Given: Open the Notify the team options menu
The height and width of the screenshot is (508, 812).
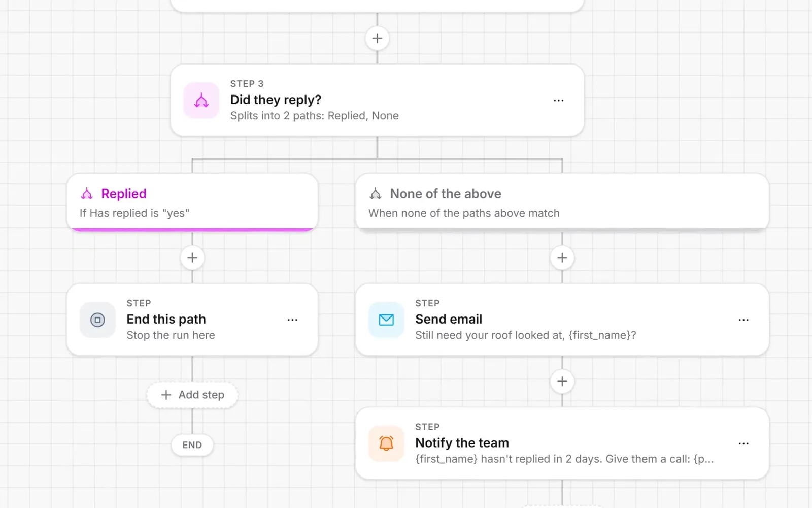Looking at the screenshot, I should [x=743, y=443].
